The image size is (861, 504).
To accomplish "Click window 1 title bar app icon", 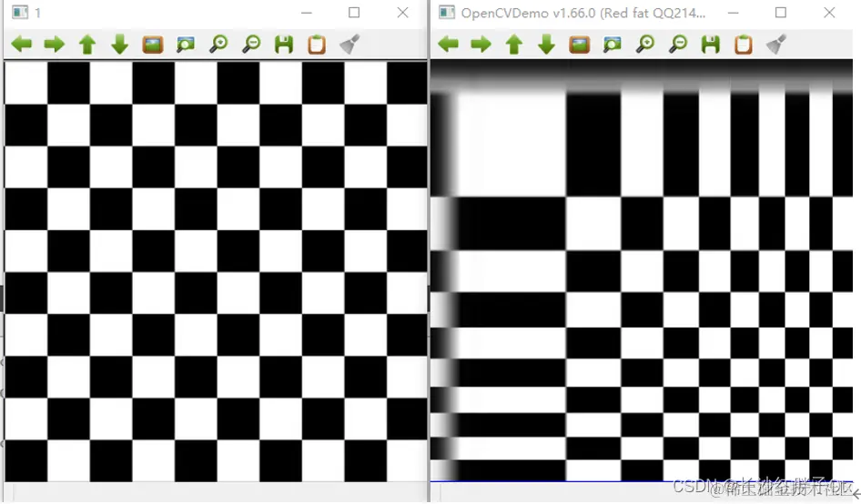I will coord(20,12).
